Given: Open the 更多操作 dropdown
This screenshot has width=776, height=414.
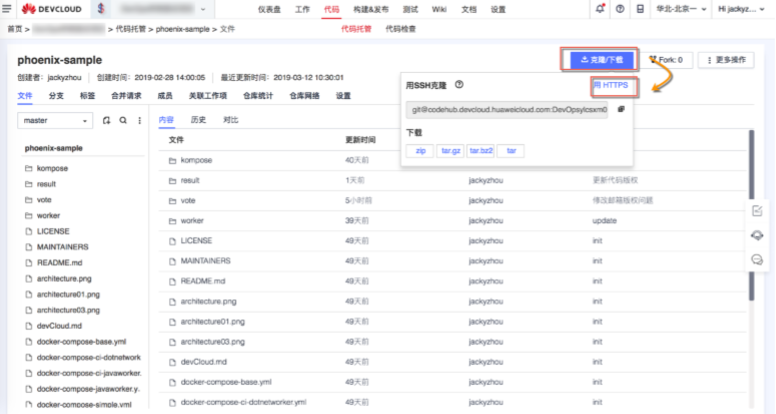Looking at the screenshot, I should (x=726, y=60).
